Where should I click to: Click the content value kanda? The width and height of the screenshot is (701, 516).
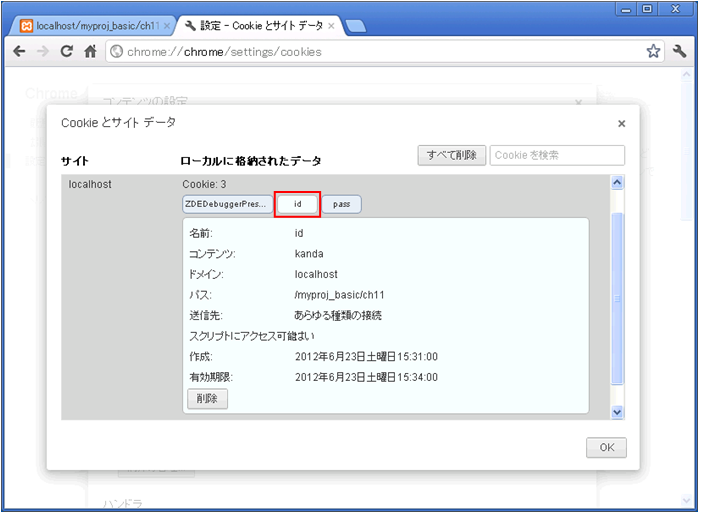coord(309,254)
